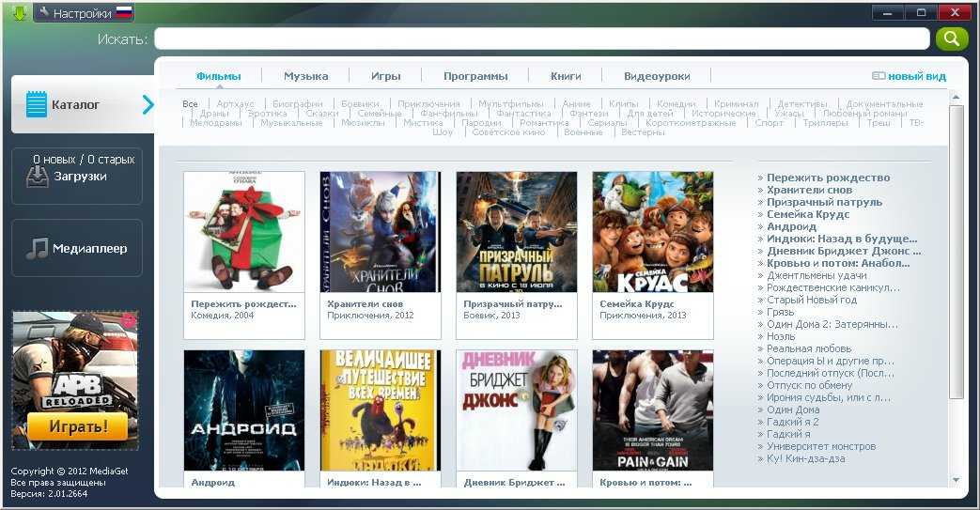Image resolution: width=980 pixels, height=510 pixels.
Task: Open the Медиаплеер sidebar section
Action: click(x=77, y=248)
